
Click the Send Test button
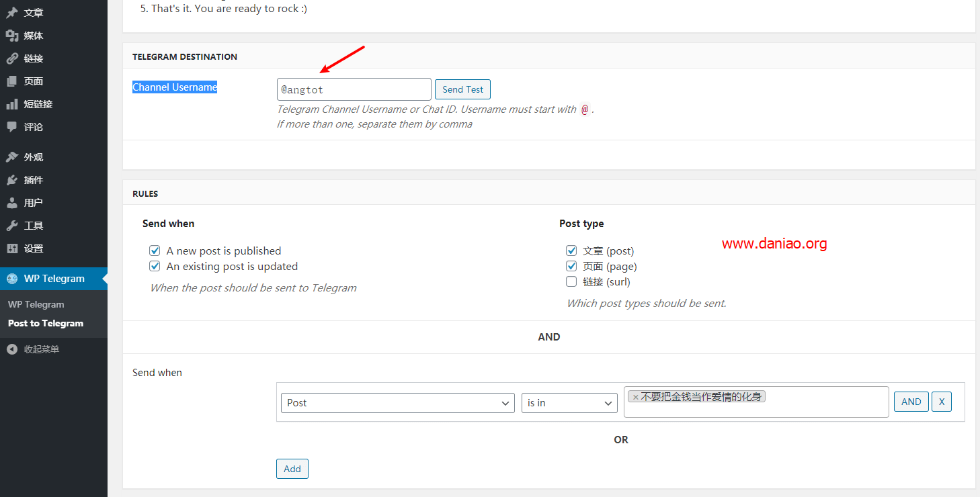[463, 89]
